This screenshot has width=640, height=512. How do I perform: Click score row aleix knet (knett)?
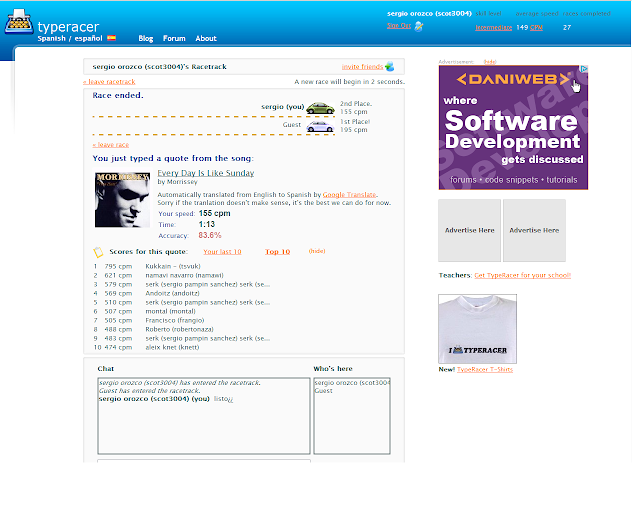(x=147, y=347)
